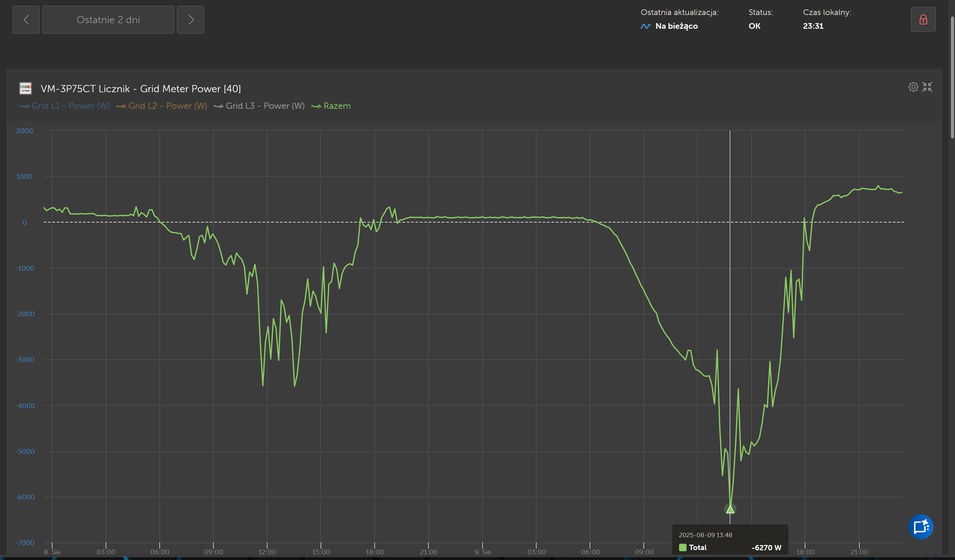Click the grid meter device icon
Image resolution: width=955 pixels, height=560 pixels.
25,89
